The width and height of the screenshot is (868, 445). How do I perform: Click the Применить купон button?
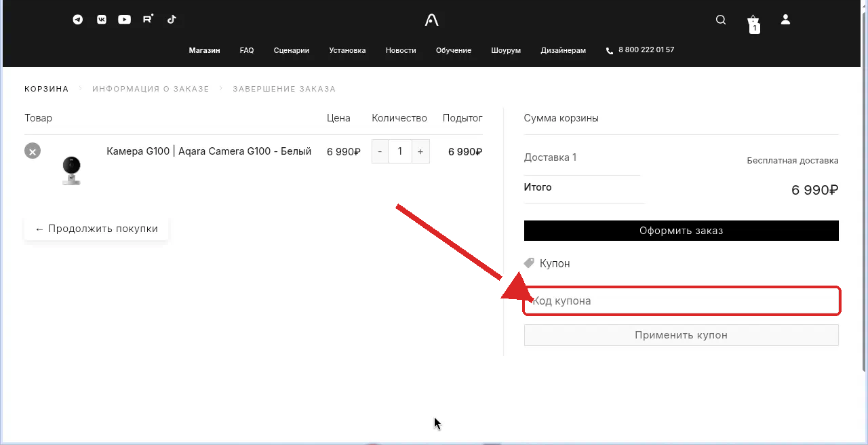tap(681, 335)
